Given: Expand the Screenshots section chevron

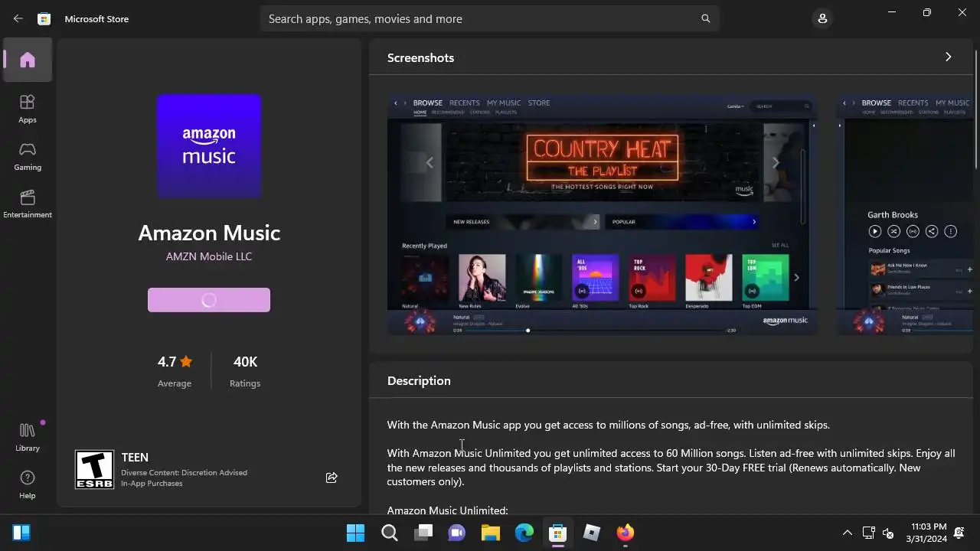Looking at the screenshot, I should tap(948, 57).
